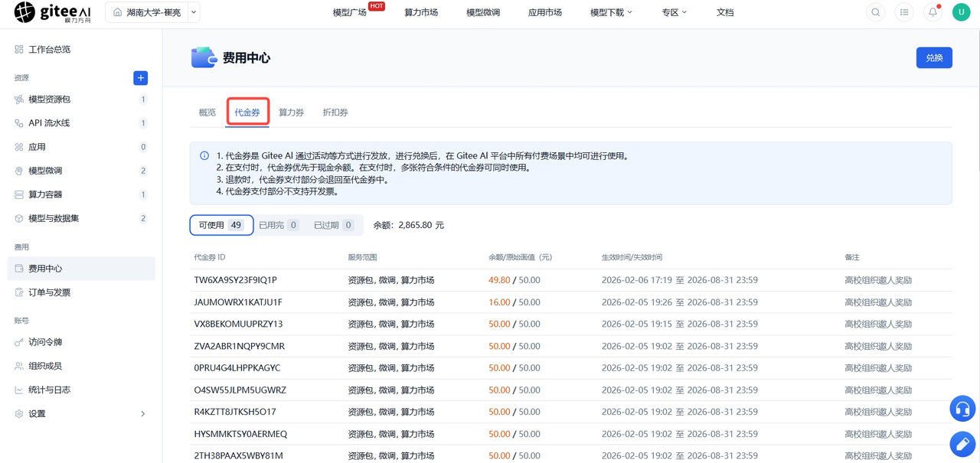Click voucher ID O4SW55JLPM5UGWRZ
The width and height of the screenshot is (980, 463).
(240, 390)
